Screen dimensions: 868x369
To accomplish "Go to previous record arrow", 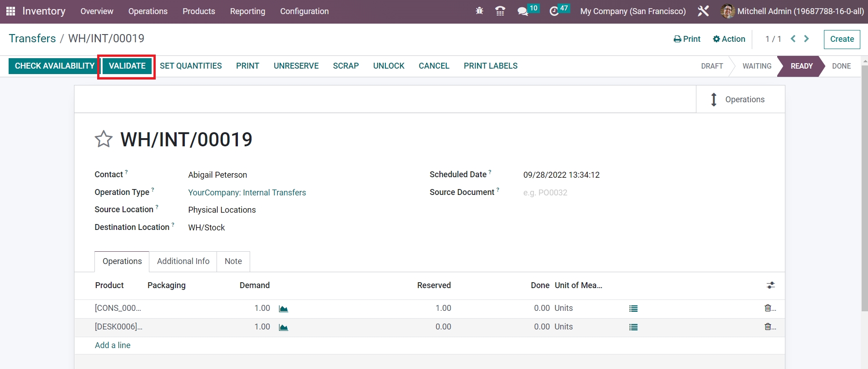I will pos(793,39).
